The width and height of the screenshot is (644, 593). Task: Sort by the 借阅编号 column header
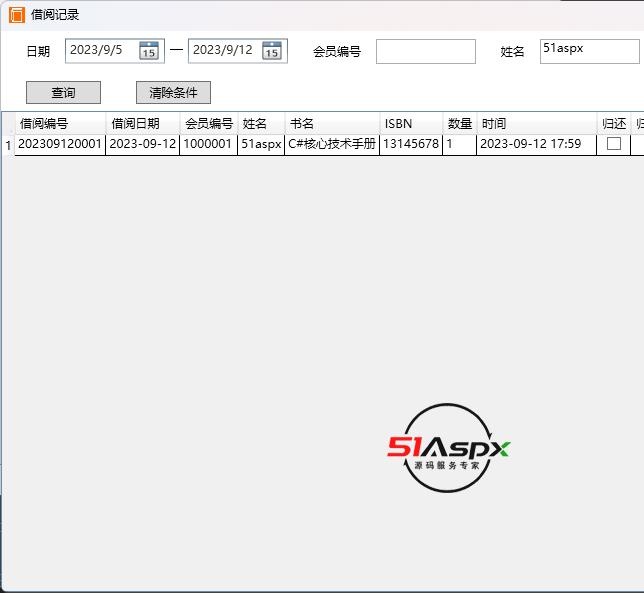60,124
